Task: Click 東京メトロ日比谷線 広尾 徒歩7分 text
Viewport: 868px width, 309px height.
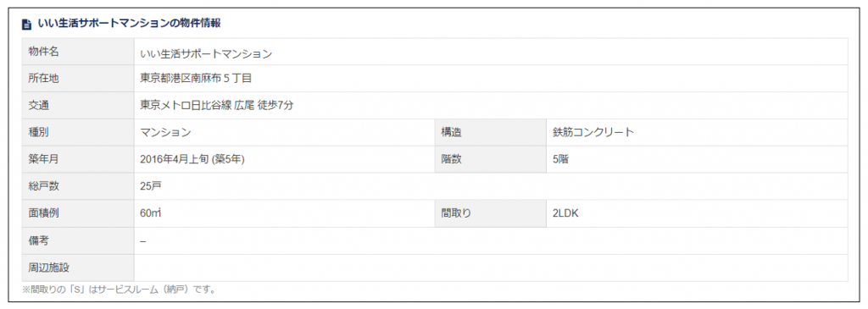Action: (216, 106)
